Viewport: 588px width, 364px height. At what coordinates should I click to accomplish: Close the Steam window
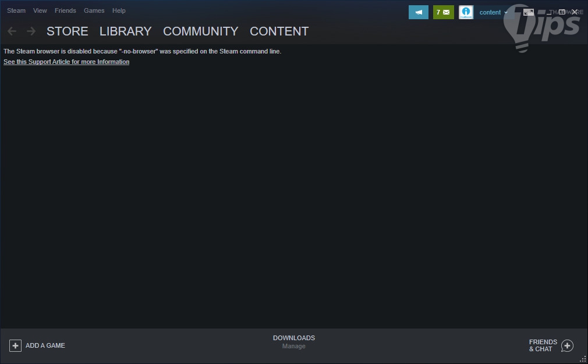click(x=575, y=12)
